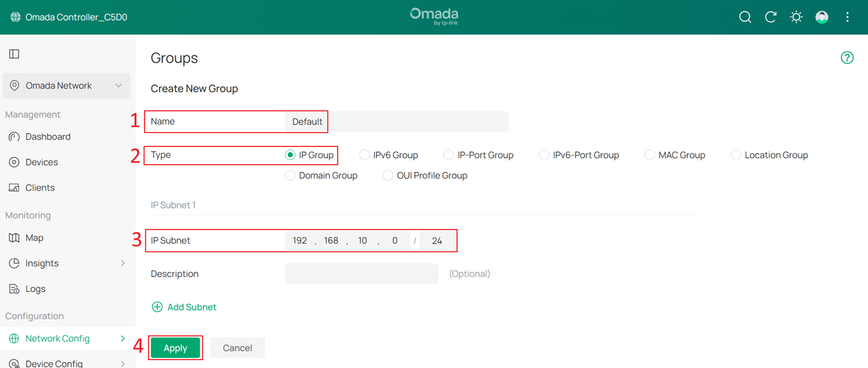This screenshot has width=868, height=368.
Task: Click the refresh icon in the header
Action: click(x=771, y=17)
